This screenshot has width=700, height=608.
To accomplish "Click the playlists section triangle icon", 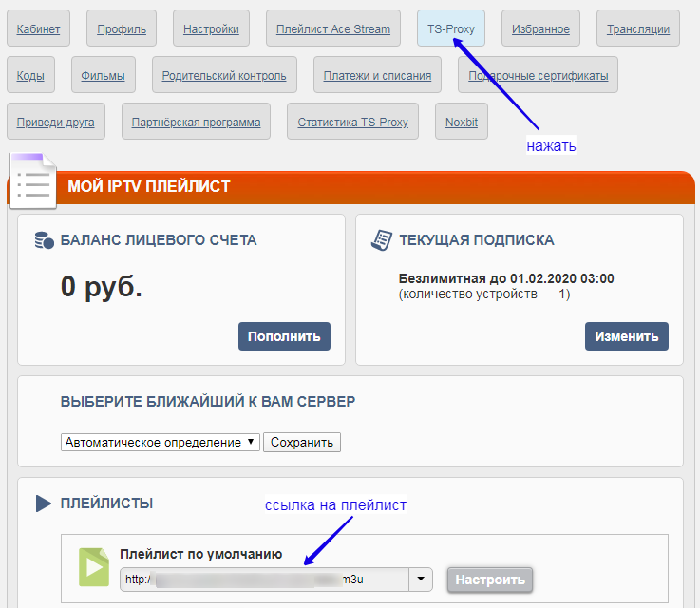I will pos(44,503).
